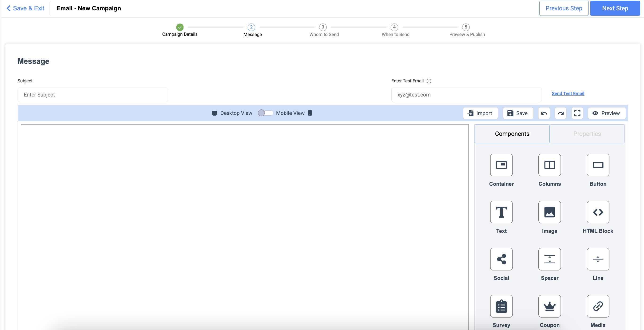The image size is (644, 330).
Task: Switch to the Properties tab
Action: click(x=587, y=134)
